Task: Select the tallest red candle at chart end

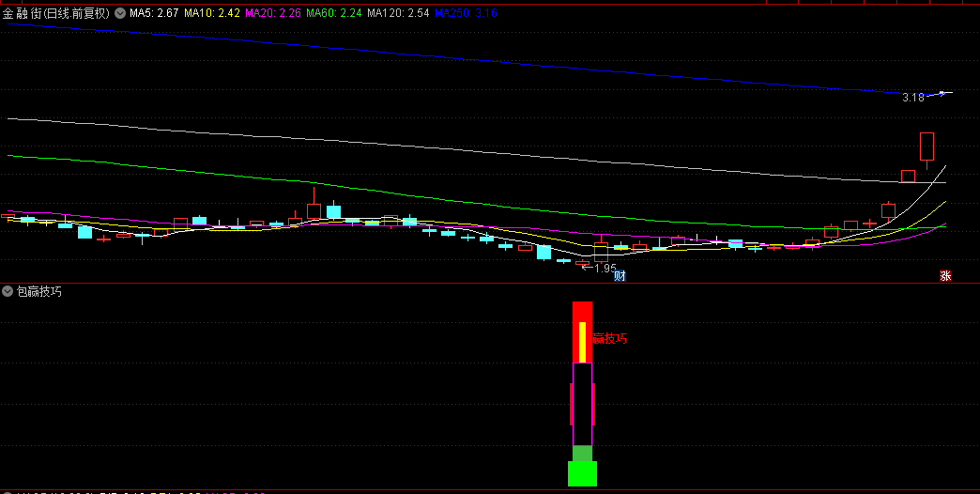Action: [x=926, y=147]
